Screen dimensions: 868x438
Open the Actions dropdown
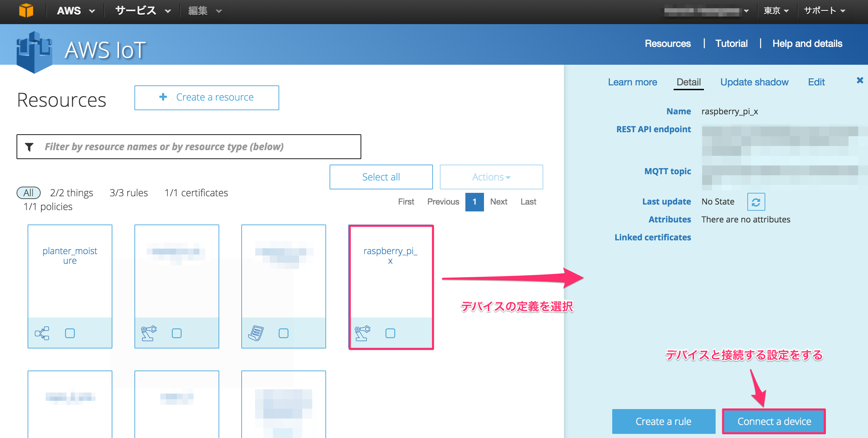(x=491, y=177)
